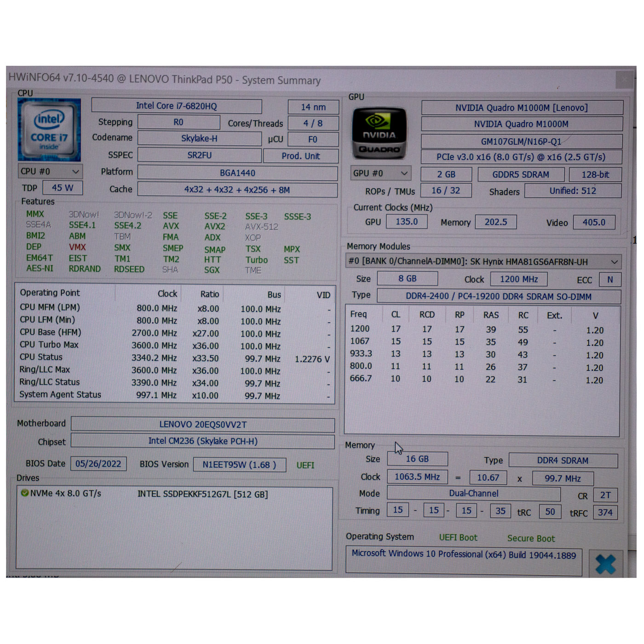This screenshot has height=644, width=644.
Task: Click the PCIe v3.0 x16 link field
Action: tap(521, 157)
